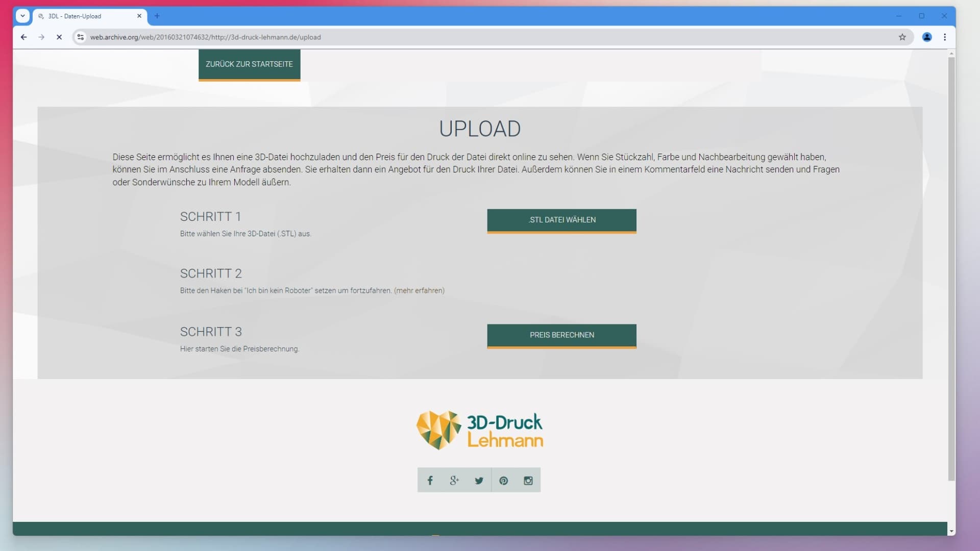Click scrollbar down arrow

coord(951,531)
